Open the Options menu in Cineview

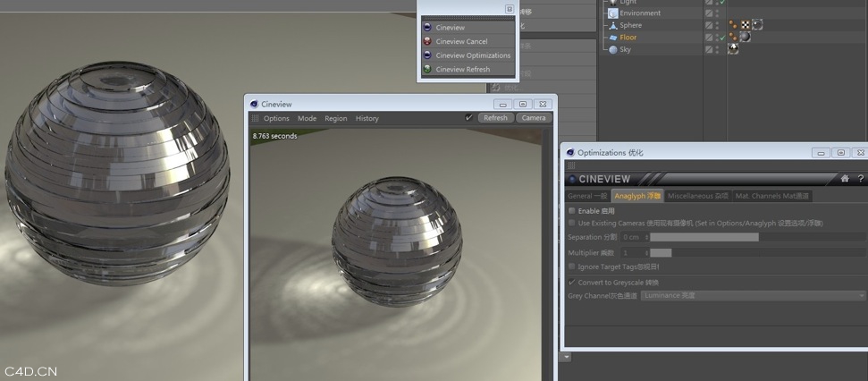276,119
